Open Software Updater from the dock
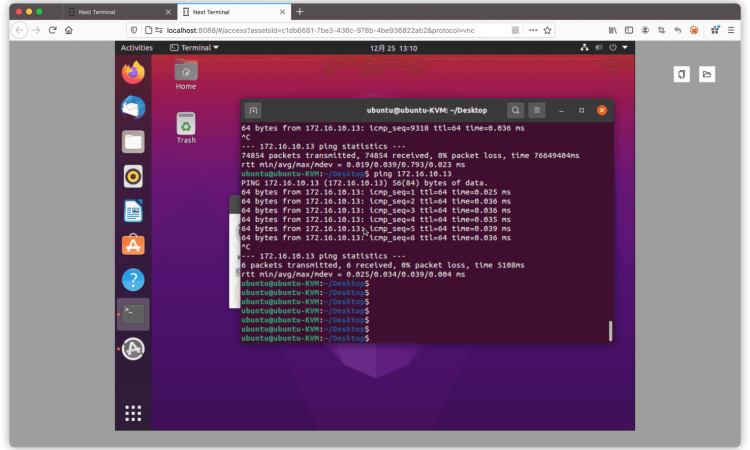The image size is (750, 450). 133,349
